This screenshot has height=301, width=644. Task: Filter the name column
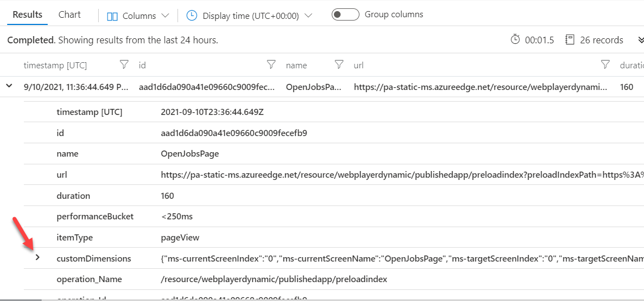(339, 64)
